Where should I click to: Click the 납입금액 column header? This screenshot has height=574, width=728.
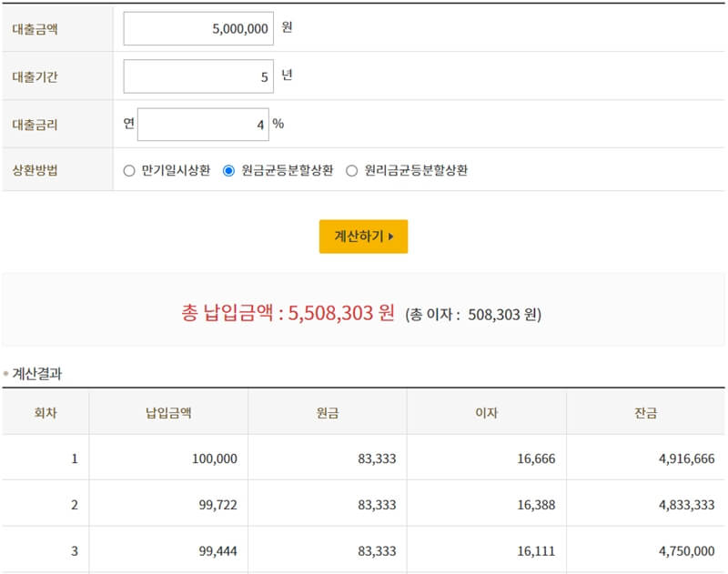[169, 411]
